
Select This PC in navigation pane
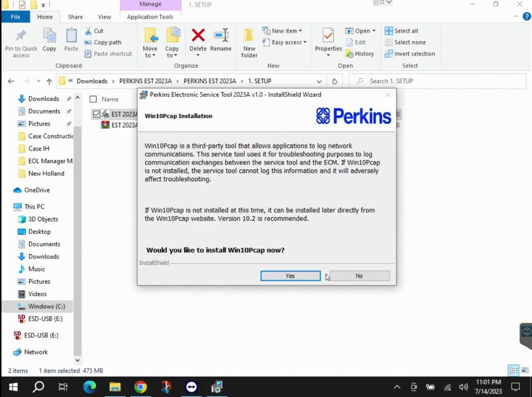pos(34,207)
